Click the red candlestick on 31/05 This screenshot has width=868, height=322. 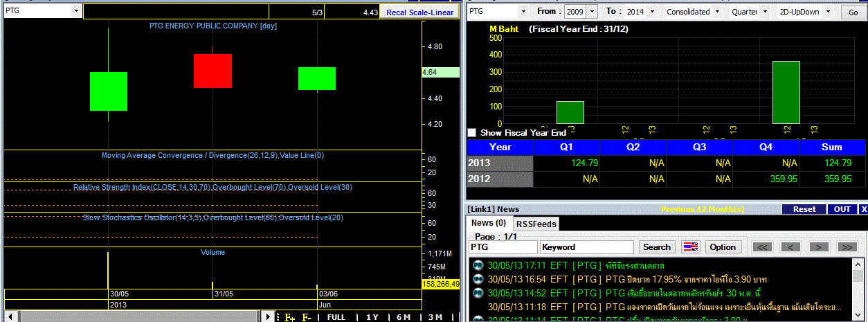click(213, 71)
